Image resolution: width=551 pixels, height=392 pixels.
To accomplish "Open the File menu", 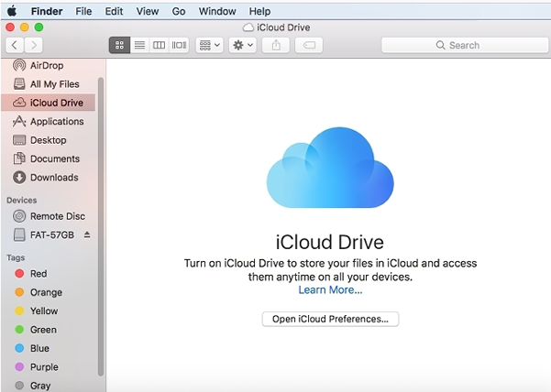I will click(83, 11).
